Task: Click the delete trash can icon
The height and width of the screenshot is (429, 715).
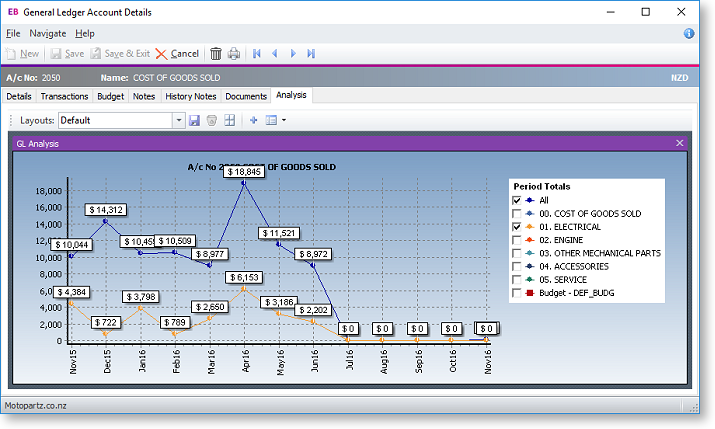Action: tap(216, 54)
